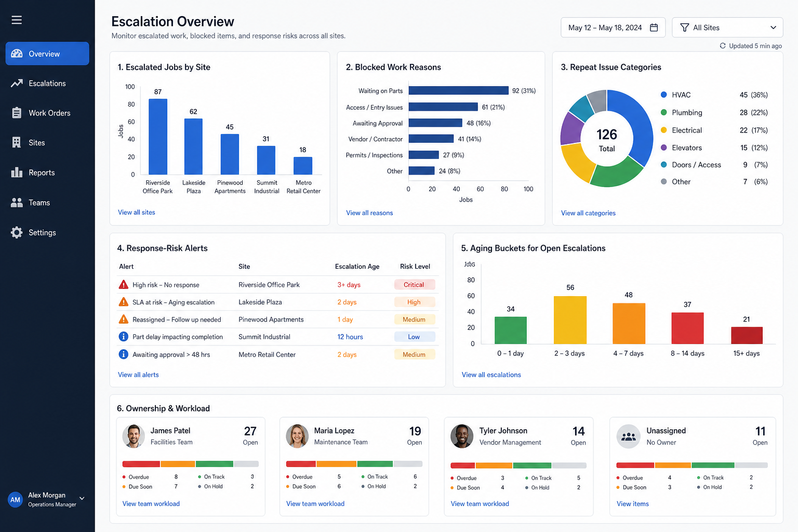Click the Settings gear icon
The height and width of the screenshot is (532, 798).
pos(17,232)
